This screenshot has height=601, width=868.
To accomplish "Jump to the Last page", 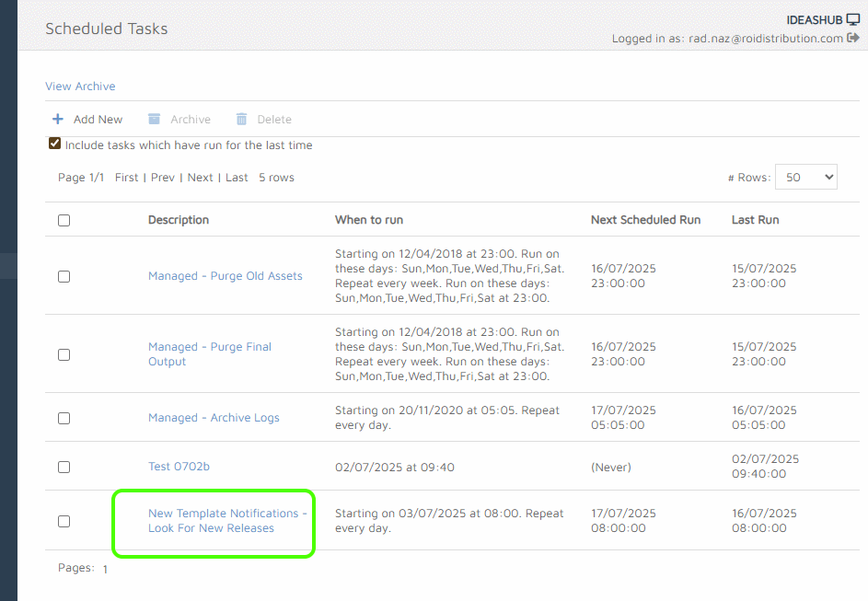I will pyautogui.click(x=237, y=178).
